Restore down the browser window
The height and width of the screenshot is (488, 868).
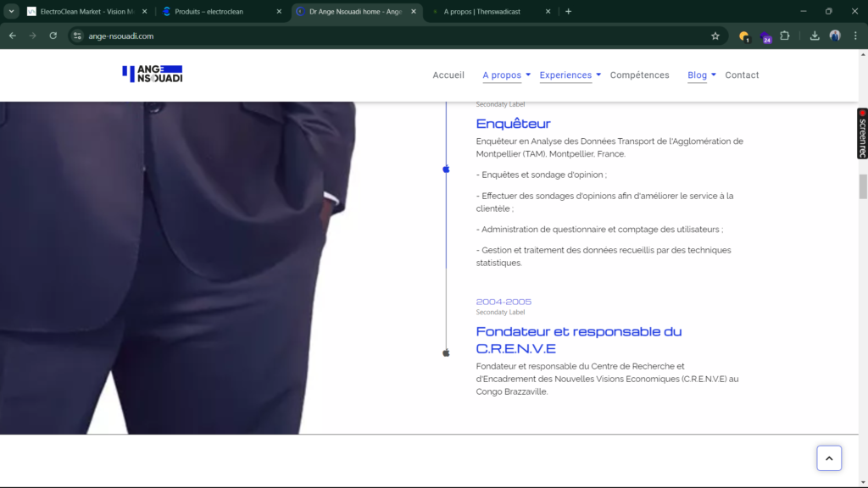click(829, 11)
